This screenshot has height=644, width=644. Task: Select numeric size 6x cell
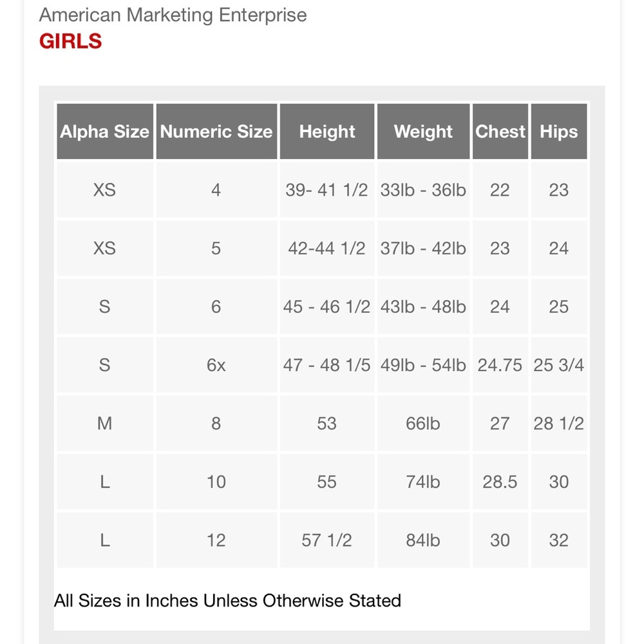pos(216,365)
